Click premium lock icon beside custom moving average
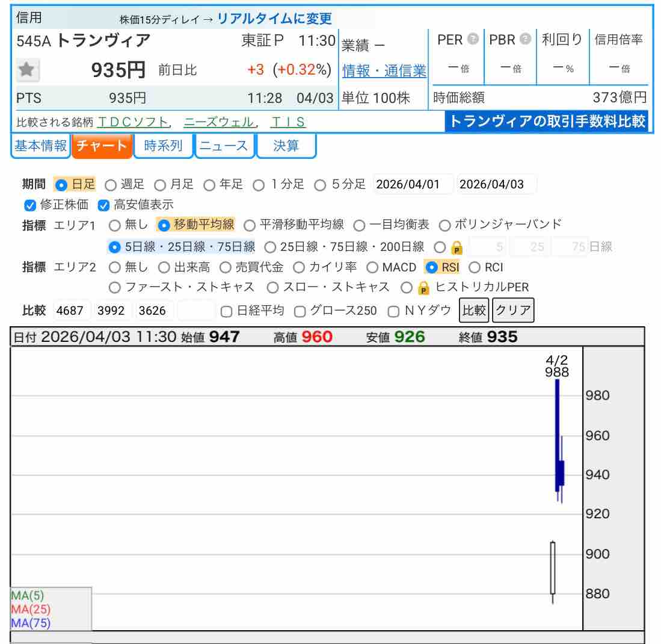661x644 pixels. pos(457,247)
